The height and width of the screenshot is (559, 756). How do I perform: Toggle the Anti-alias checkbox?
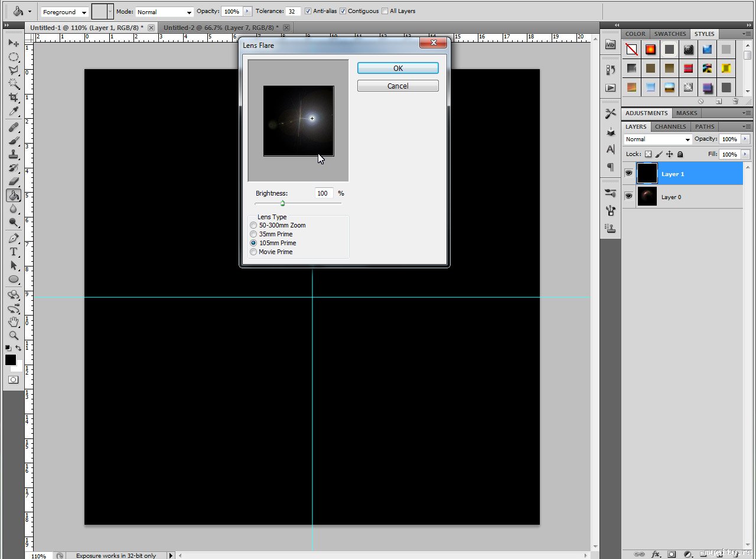[x=308, y=11]
